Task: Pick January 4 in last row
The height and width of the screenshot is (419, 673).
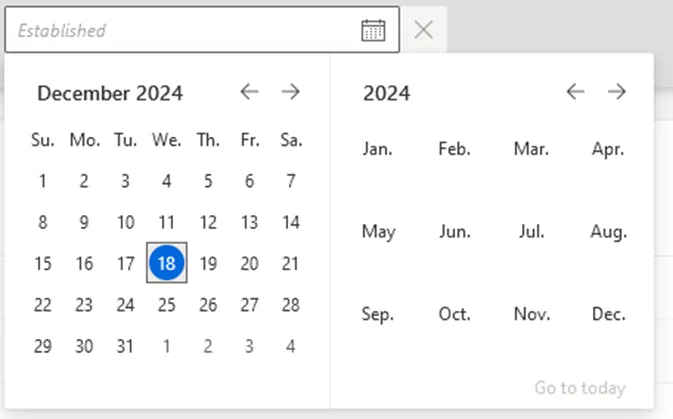Action: pos(291,346)
